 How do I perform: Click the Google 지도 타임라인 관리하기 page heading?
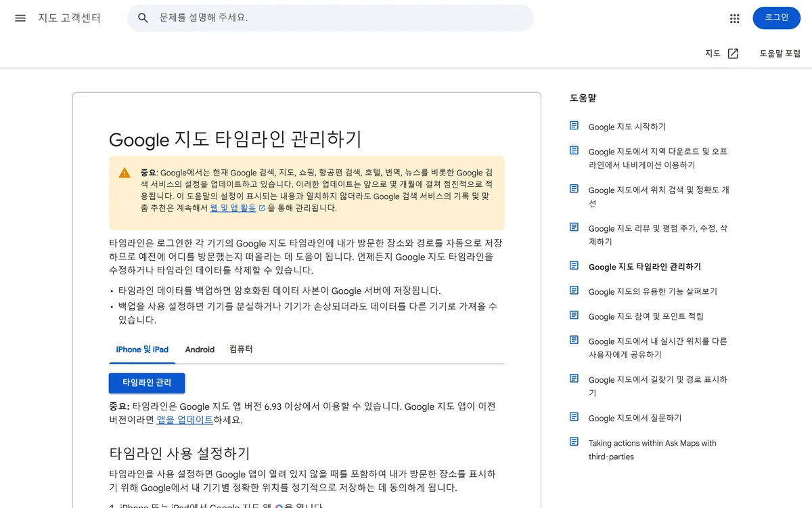click(235, 139)
